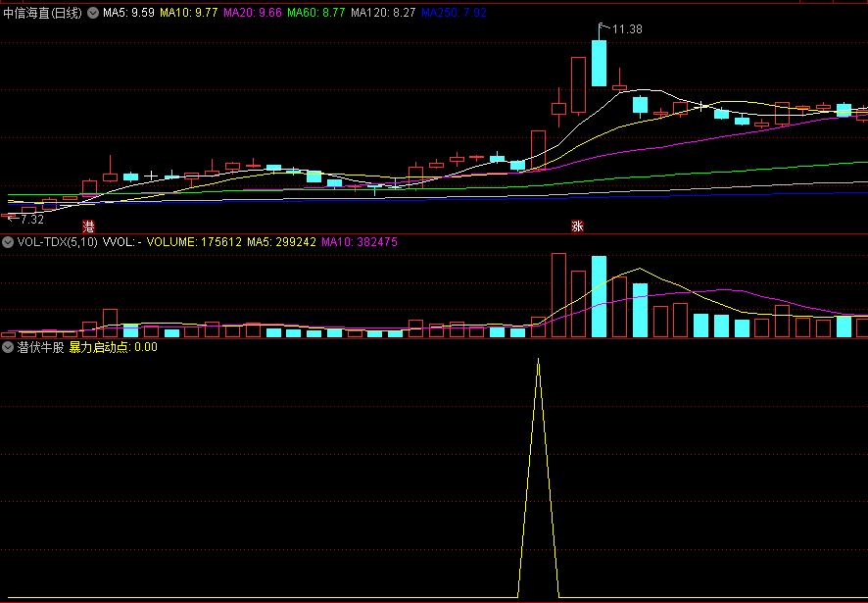This screenshot has height=603, width=868.
Task: Click the 7.32 low price annotation
Action: 31,220
